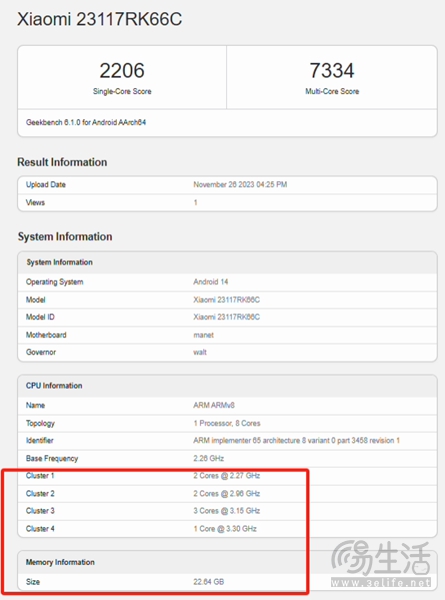Screen dimensions: 445x600
Task: Click the Cluster 4 label
Action: 40,529
